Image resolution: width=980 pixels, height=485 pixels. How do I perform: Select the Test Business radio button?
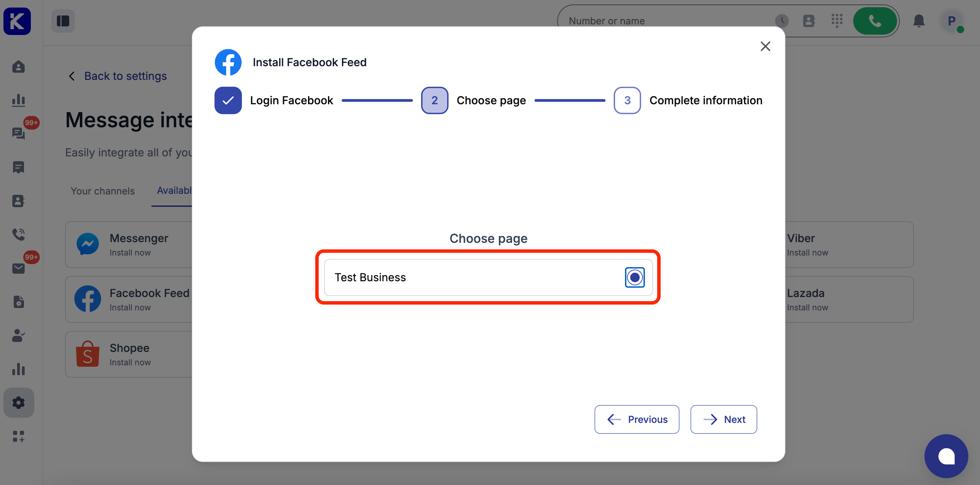[634, 277]
